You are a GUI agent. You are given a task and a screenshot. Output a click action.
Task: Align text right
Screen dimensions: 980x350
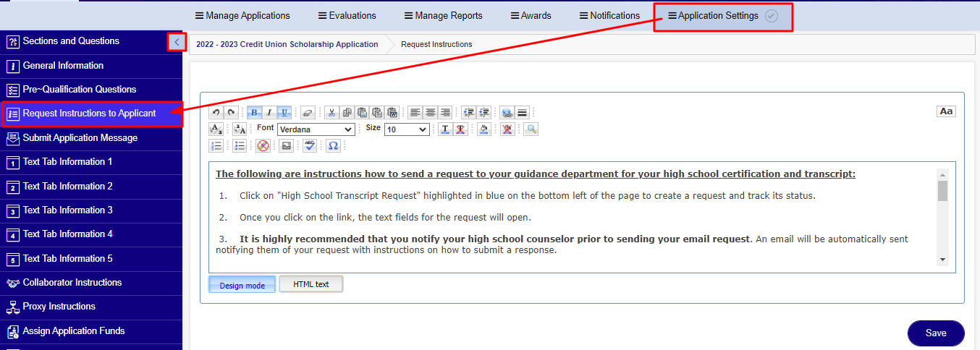point(445,113)
